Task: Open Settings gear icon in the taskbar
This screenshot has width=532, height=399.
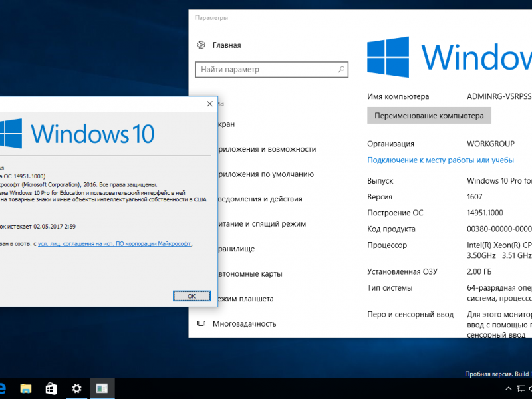Action: coord(76,388)
